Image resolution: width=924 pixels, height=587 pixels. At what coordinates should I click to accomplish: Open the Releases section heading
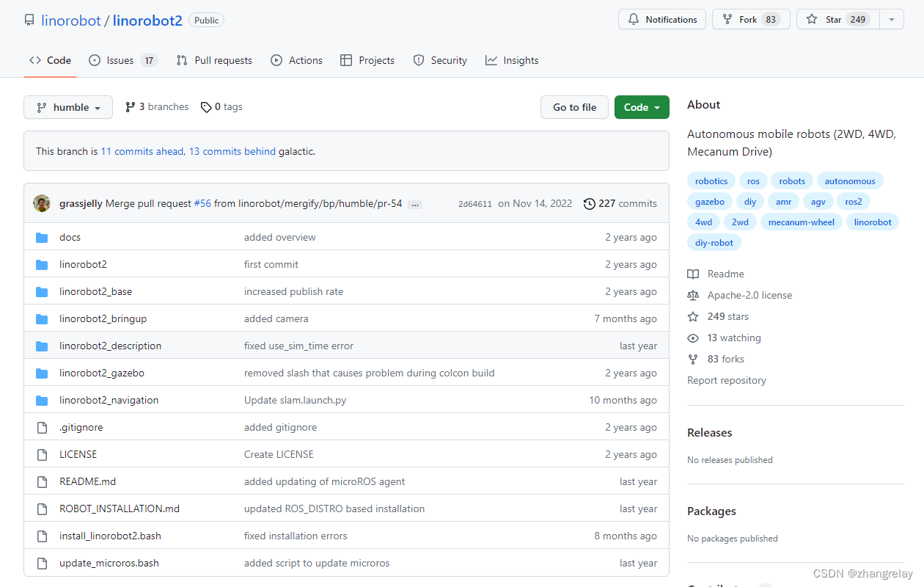click(710, 433)
